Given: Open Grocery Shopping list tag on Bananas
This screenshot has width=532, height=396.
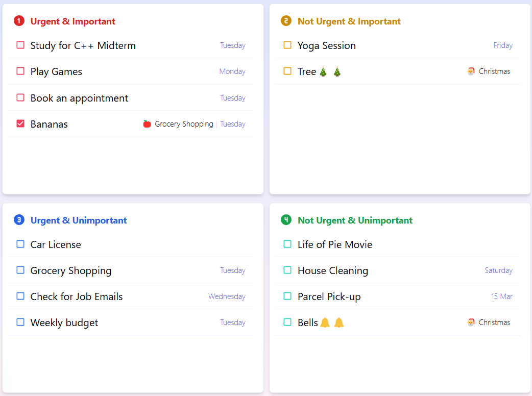Looking at the screenshot, I should [x=184, y=124].
